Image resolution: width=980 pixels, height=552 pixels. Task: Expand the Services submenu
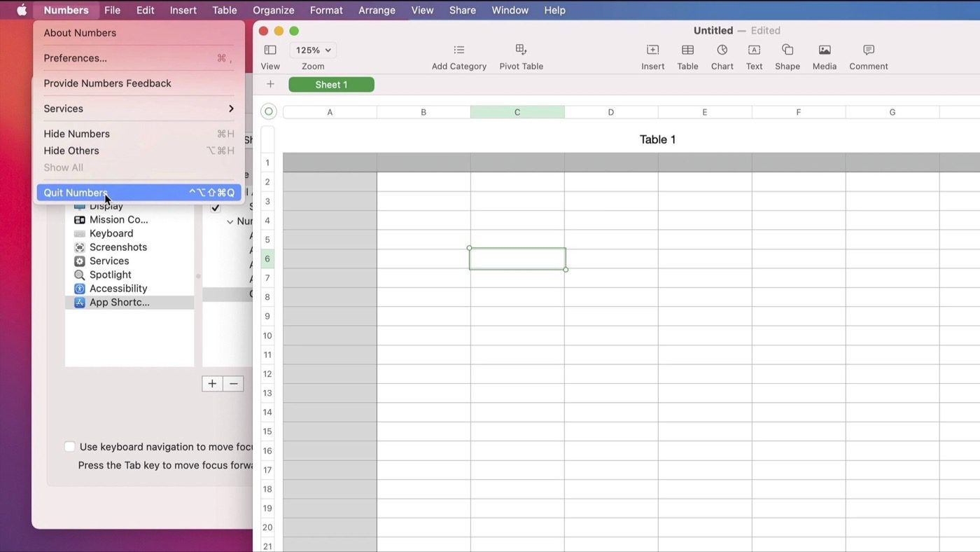139,109
